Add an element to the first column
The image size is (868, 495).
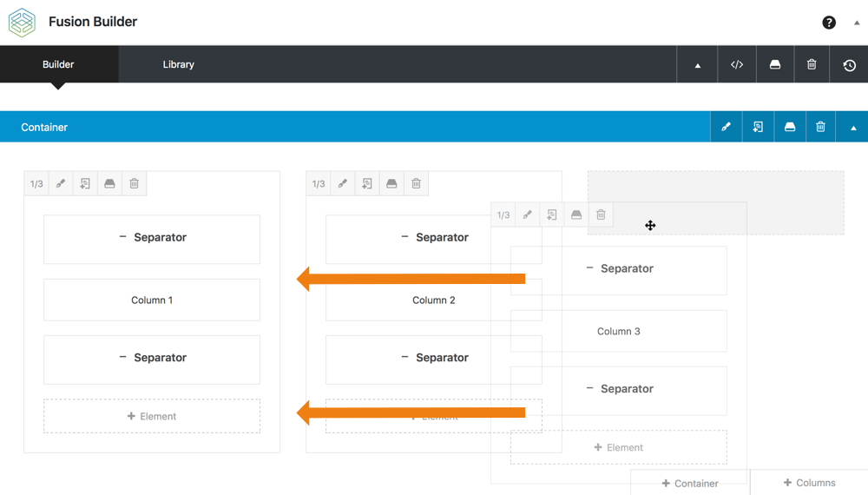[152, 417]
